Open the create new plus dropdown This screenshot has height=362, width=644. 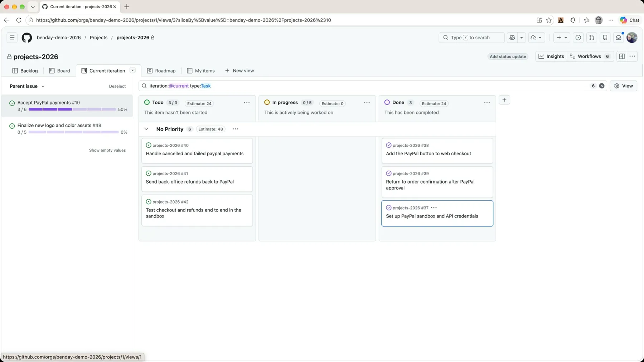point(561,38)
